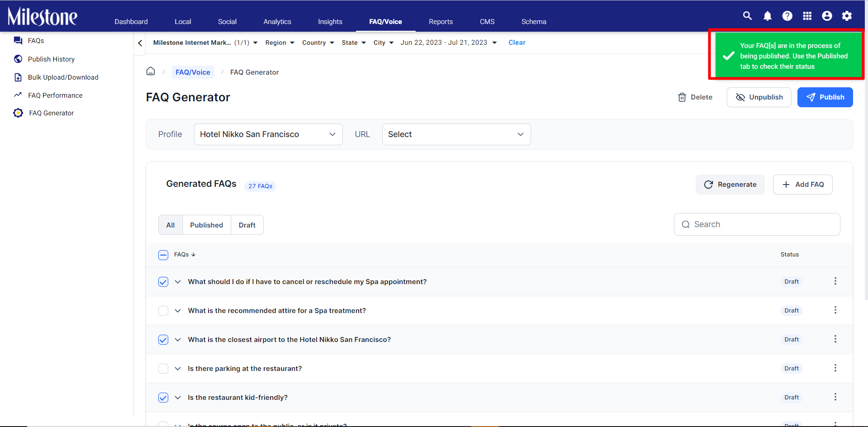
Task: Open the State filter dropdown
Action: [354, 43]
